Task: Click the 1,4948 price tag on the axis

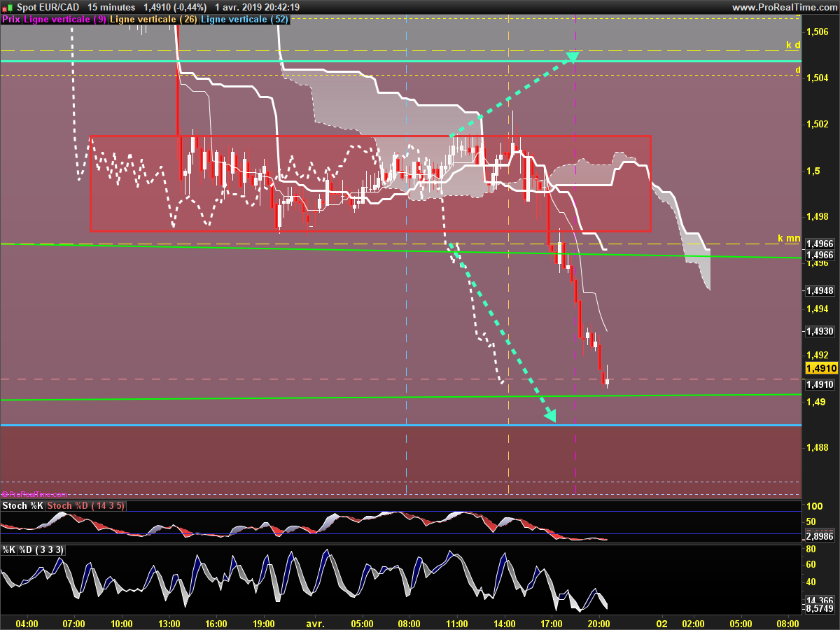Action: 820,290
